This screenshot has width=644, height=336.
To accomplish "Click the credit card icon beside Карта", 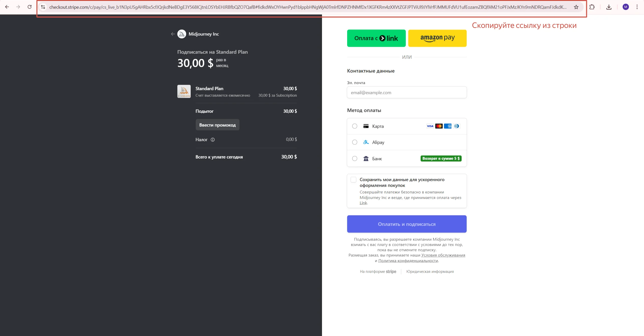I will click(x=366, y=126).
